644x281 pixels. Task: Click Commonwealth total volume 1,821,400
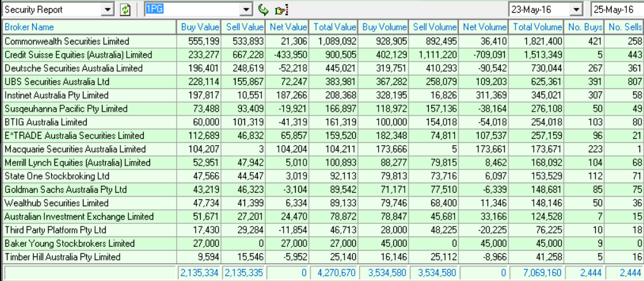(x=541, y=41)
